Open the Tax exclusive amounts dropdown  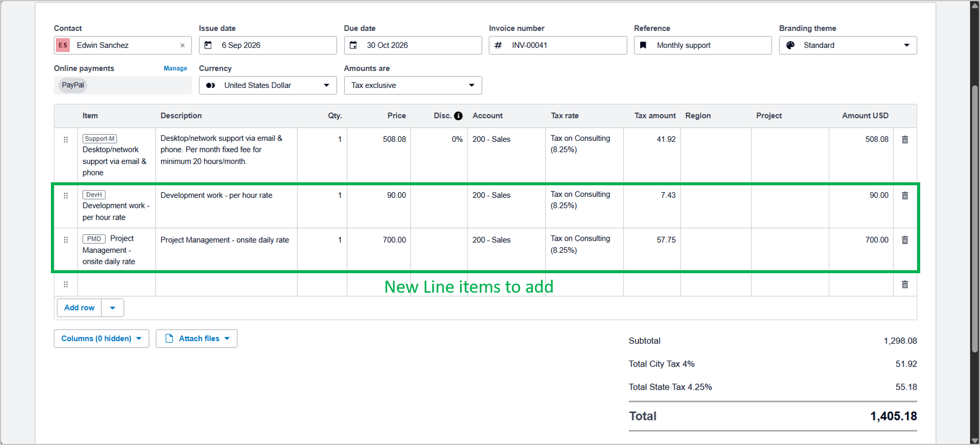point(413,85)
